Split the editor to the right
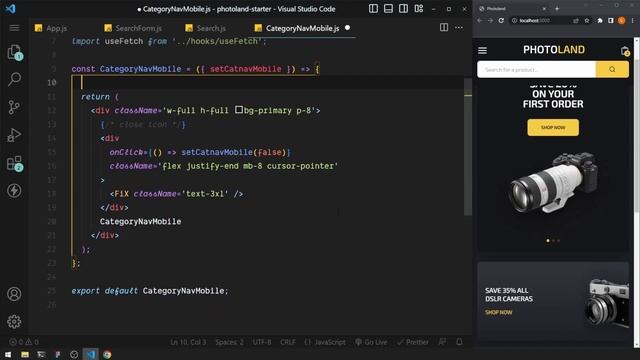The height and width of the screenshot is (360, 640). (x=444, y=27)
